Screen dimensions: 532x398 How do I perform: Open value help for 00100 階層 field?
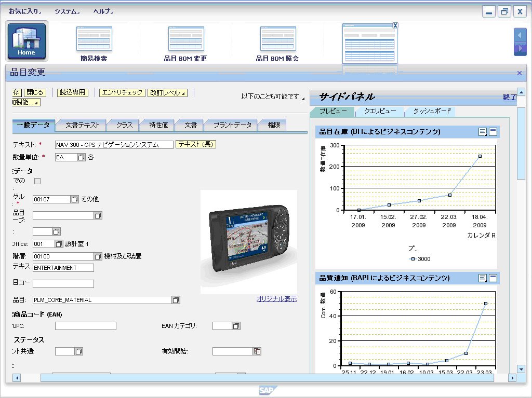coord(98,256)
